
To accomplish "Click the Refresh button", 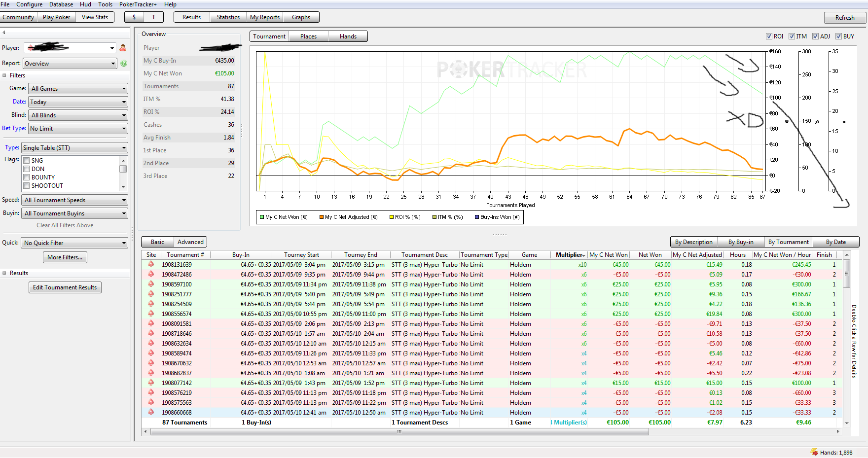I will [845, 18].
